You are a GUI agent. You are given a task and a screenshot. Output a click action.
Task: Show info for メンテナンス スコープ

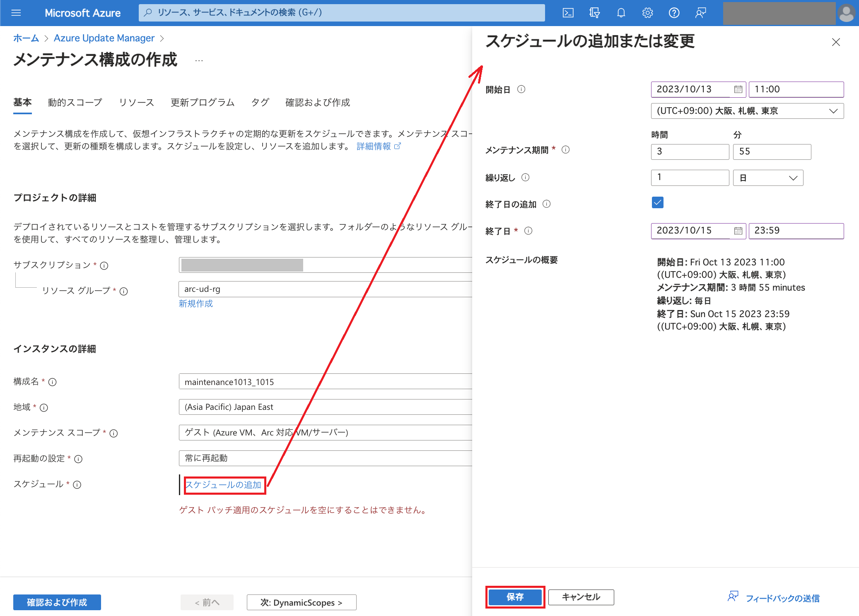pos(114,433)
